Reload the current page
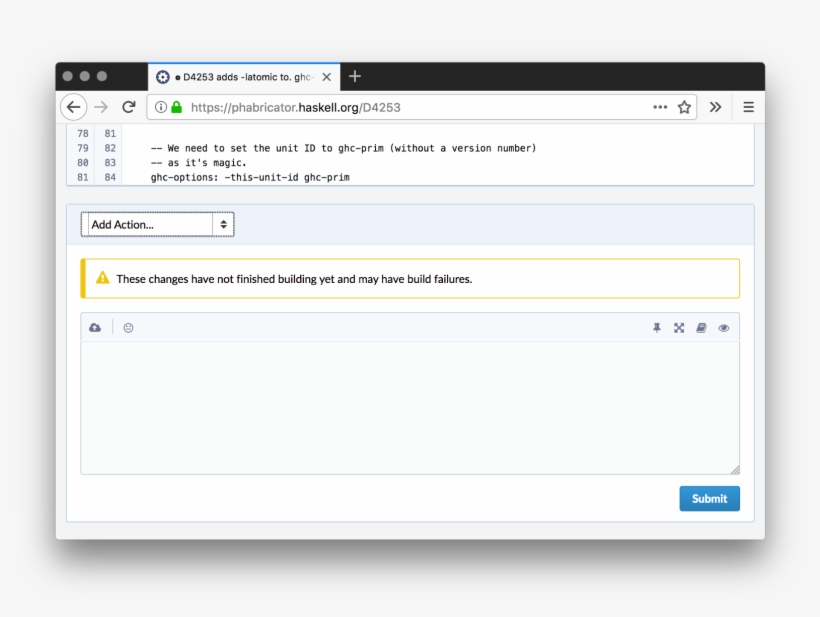The image size is (820, 617). pyautogui.click(x=128, y=107)
